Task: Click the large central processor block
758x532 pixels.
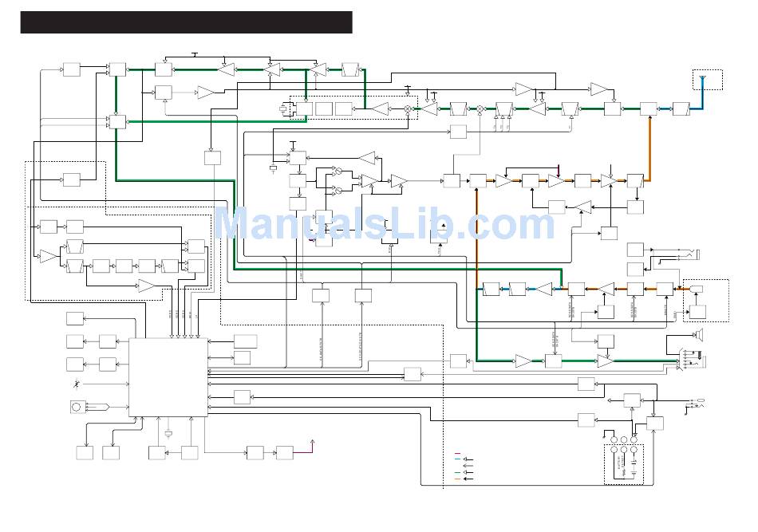Action: pos(168,377)
